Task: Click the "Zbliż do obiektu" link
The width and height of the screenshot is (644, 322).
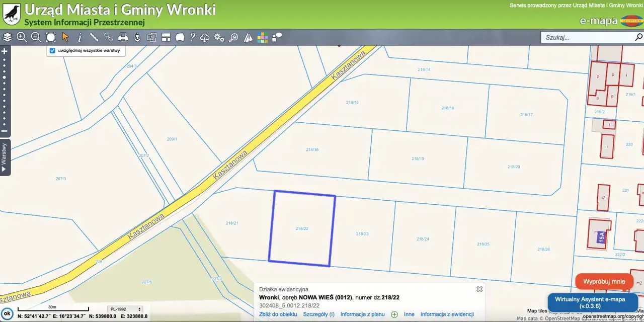Action: (278, 314)
